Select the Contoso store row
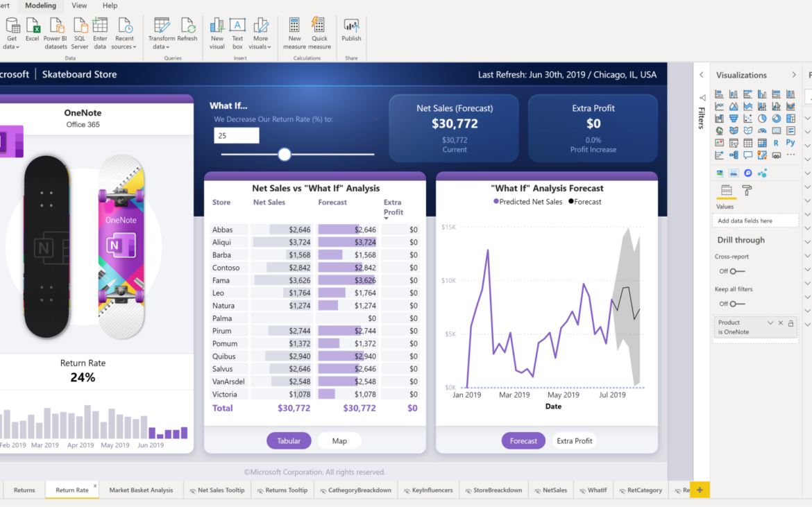This screenshot has height=507, width=812. 315,268
